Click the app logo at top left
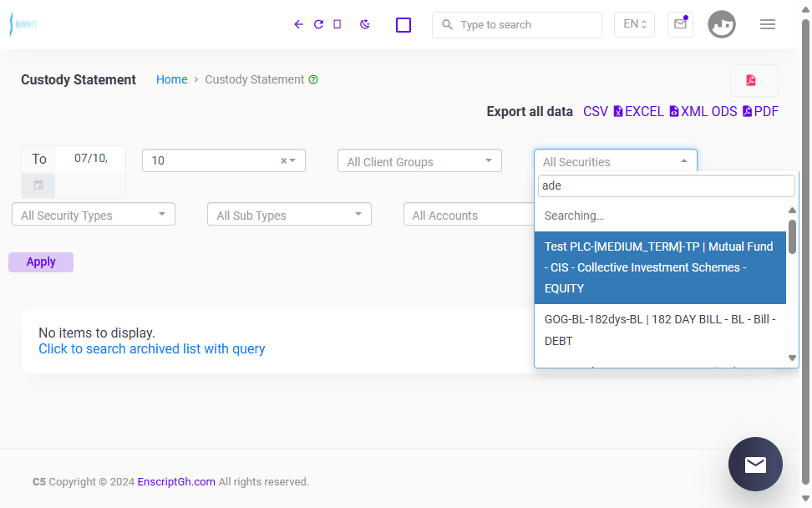Viewport: 812px width, 508px height. (23, 24)
